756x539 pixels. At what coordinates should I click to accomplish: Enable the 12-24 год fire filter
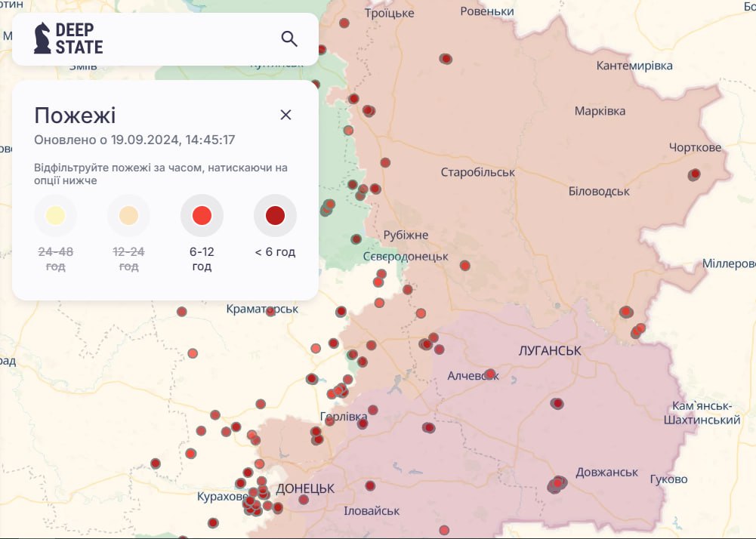128,216
